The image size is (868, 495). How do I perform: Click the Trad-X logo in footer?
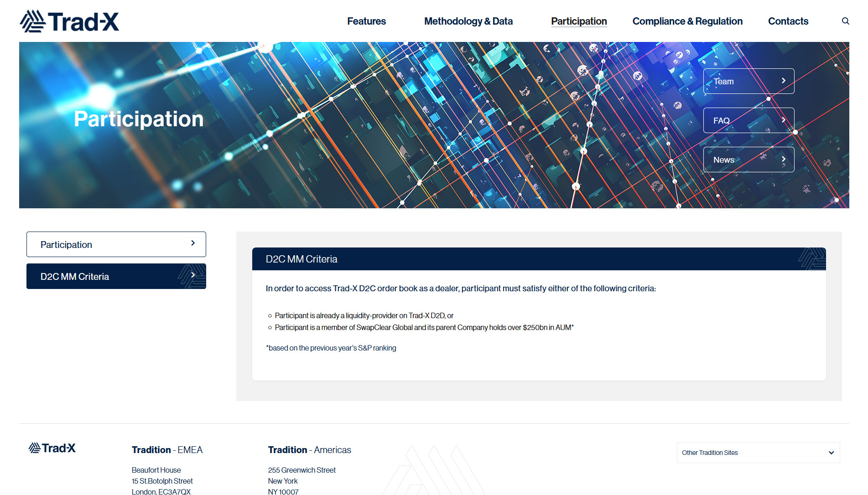click(x=52, y=448)
